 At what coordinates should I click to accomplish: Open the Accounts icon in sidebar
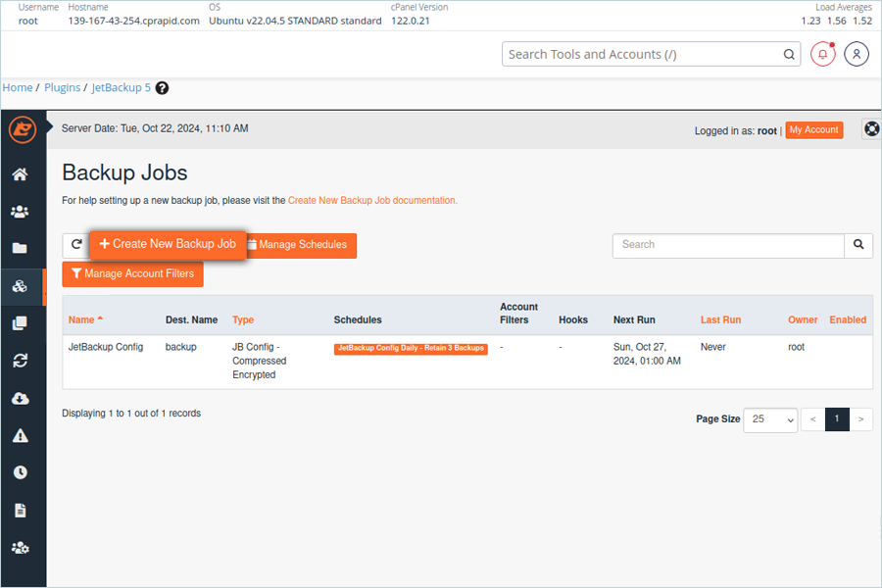(x=21, y=212)
